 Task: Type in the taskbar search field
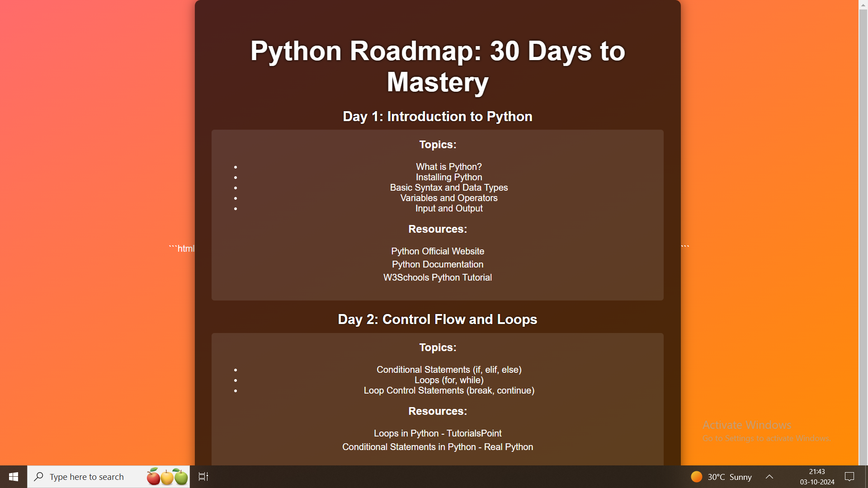(x=87, y=477)
